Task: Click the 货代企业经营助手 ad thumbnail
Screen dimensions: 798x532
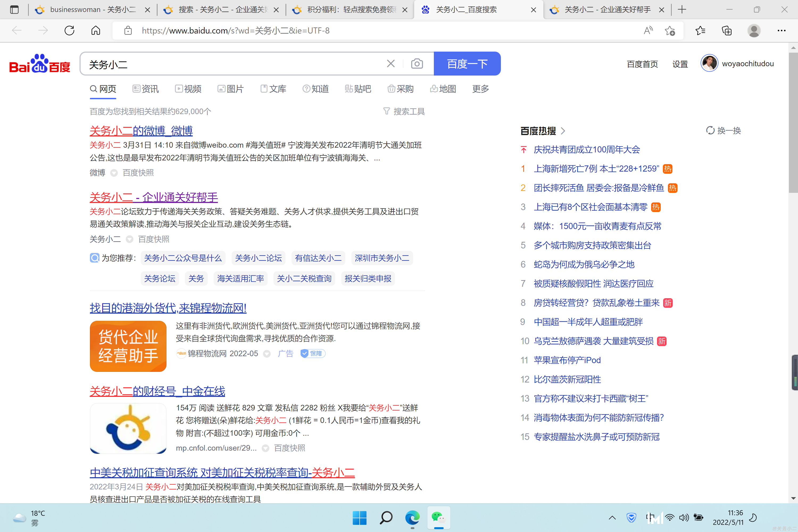Action: pos(128,346)
